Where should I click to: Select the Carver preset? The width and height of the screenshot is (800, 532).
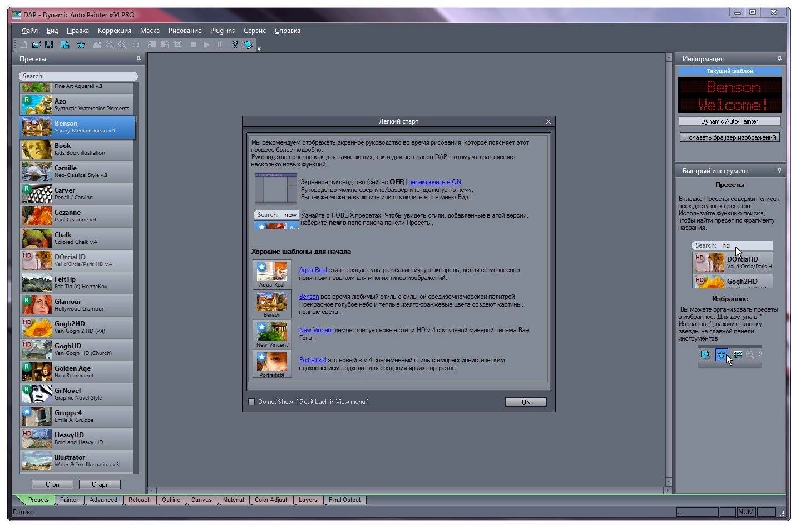click(x=77, y=194)
